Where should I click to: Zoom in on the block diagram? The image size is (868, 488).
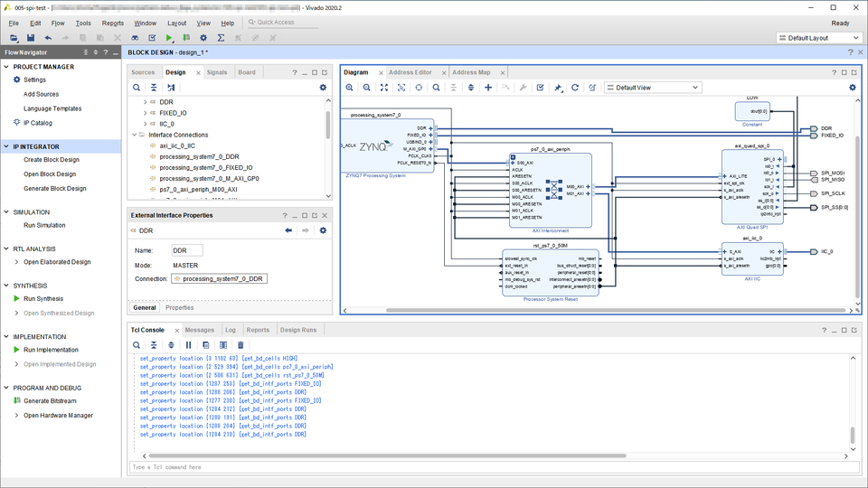pyautogui.click(x=350, y=88)
